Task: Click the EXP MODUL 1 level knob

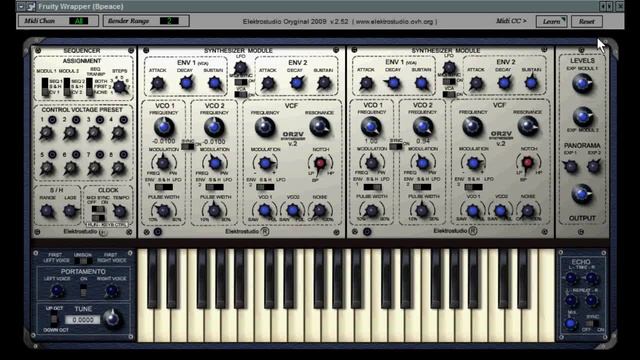Action: [x=582, y=83]
